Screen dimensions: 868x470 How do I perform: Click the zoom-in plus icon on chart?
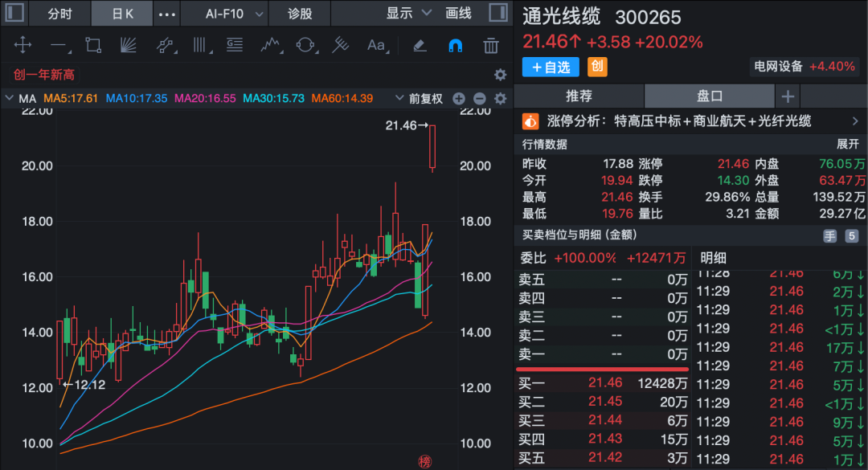click(459, 99)
